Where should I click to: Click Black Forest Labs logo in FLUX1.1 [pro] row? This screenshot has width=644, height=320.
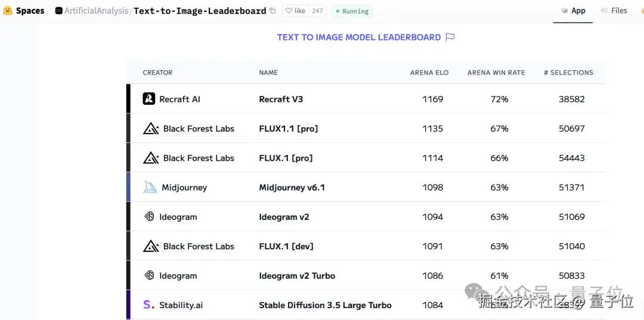coord(151,129)
